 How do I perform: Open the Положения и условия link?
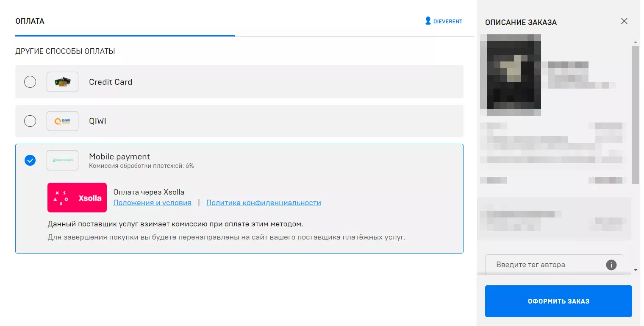point(152,203)
